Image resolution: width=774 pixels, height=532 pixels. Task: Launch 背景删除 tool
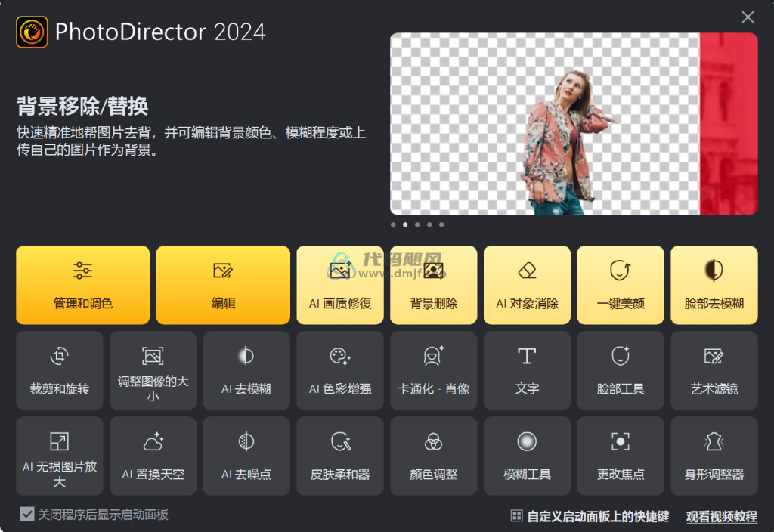pyautogui.click(x=433, y=285)
